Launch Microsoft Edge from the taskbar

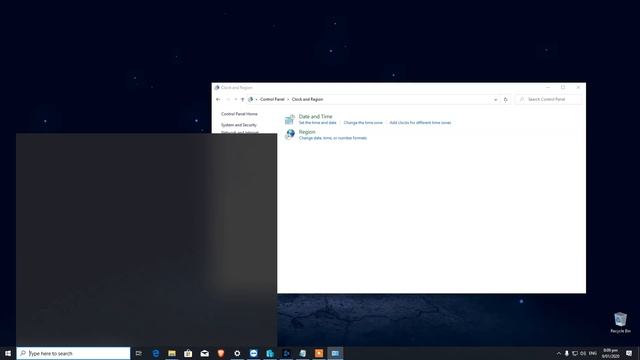156,353
